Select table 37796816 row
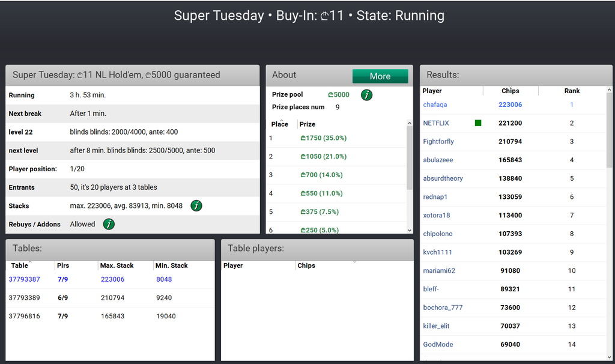Viewport: 615px width, 364px height. 111,316
